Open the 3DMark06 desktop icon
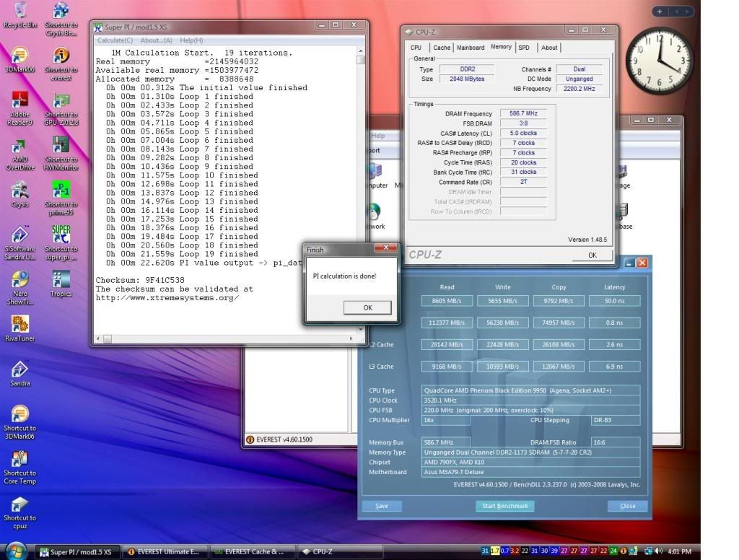 19,60
